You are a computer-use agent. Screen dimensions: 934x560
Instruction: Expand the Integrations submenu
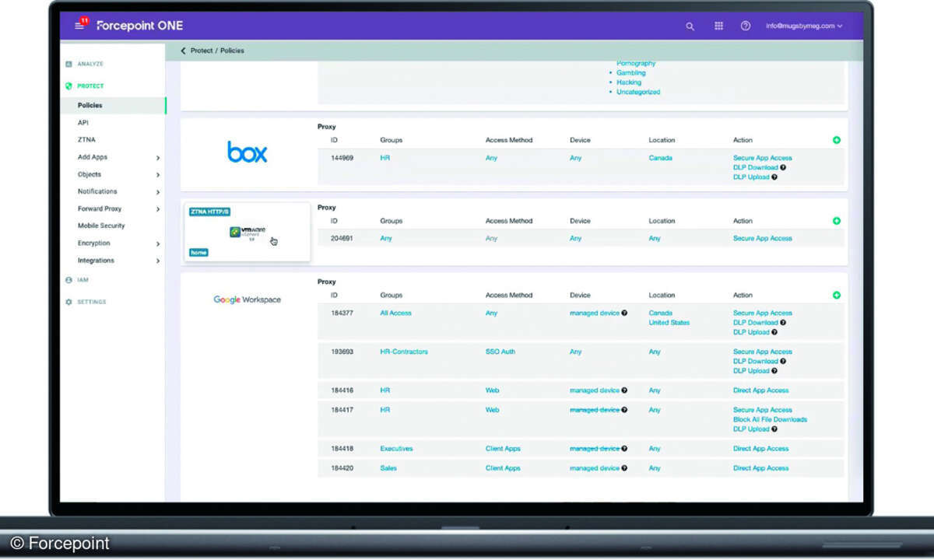coord(158,261)
